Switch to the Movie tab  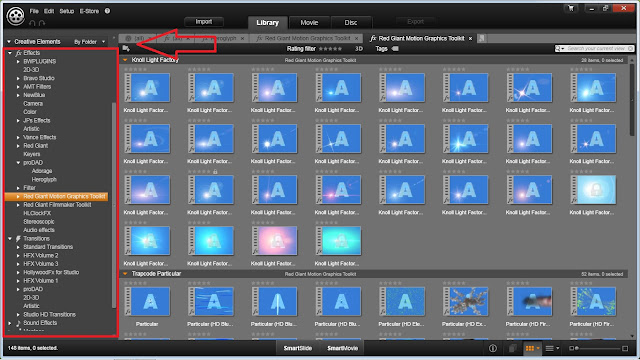(309, 22)
